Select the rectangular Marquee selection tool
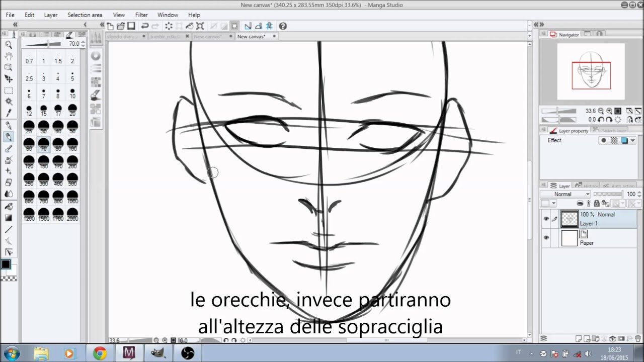 tap(9, 90)
